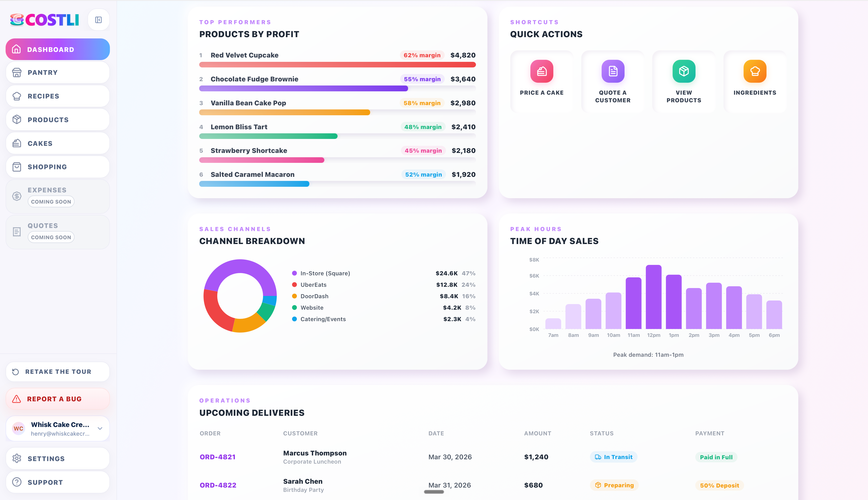Click the Shopping bag icon
This screenshot has width=868, height=500.
click(x=17, y=167)
